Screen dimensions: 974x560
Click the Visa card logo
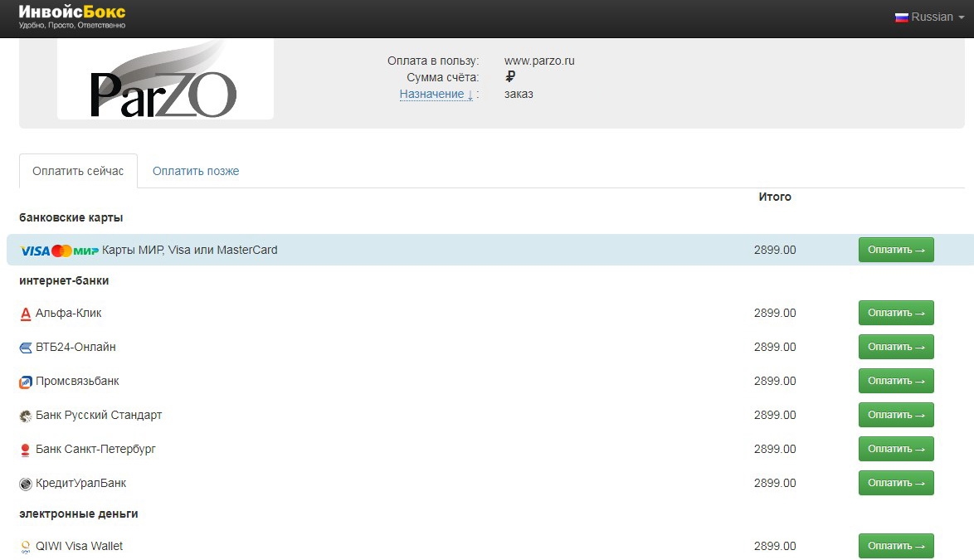35,251
